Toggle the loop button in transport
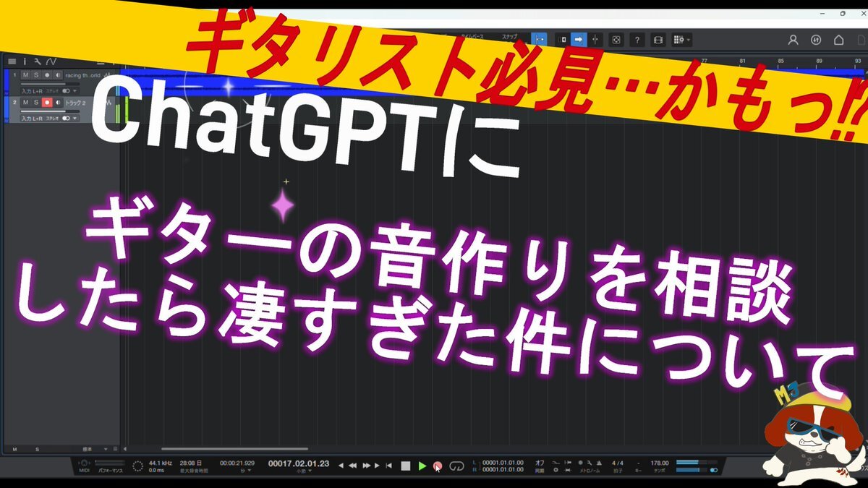The image size is (868, 488). point(456,466)
